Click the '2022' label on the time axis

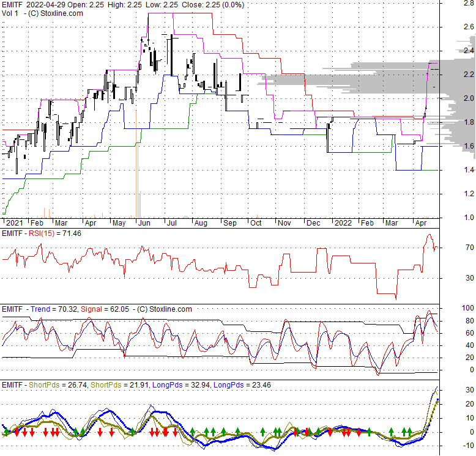343,223
